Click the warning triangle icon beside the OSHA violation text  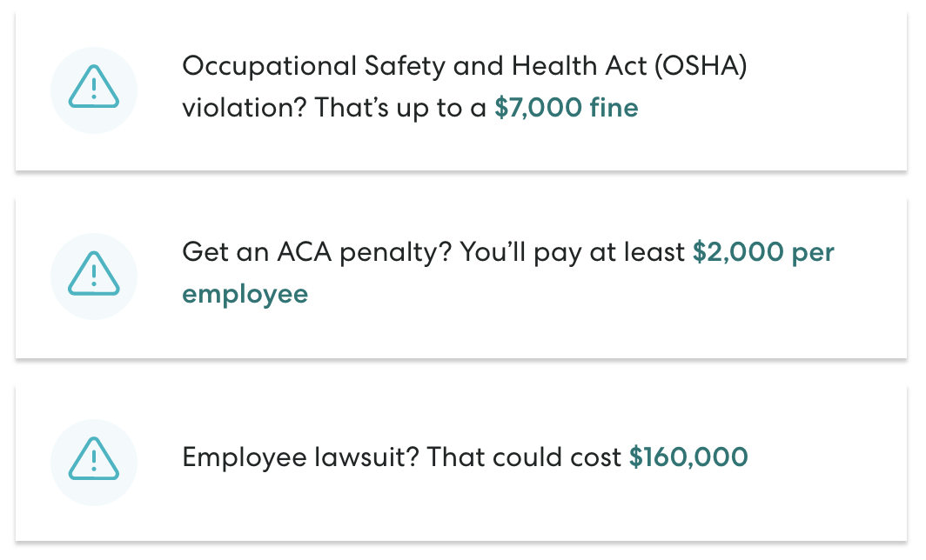pos(94,87)
